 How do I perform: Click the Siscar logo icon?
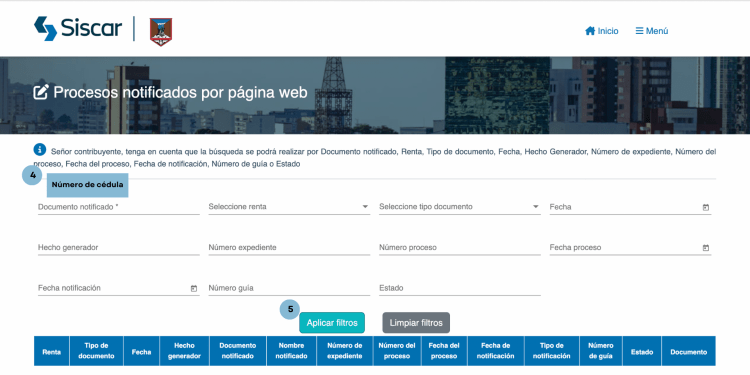click(45, 29)
